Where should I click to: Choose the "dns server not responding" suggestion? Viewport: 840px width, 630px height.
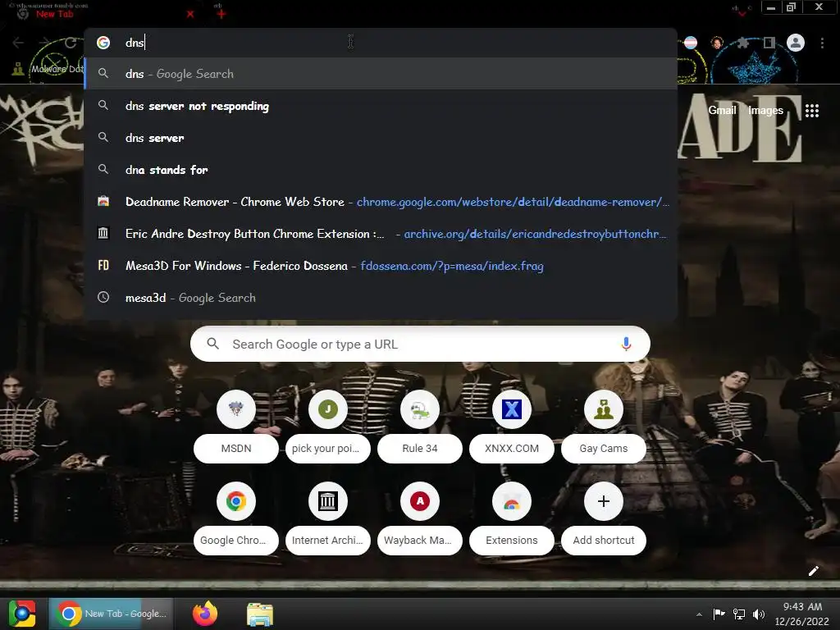pos(381,106)
